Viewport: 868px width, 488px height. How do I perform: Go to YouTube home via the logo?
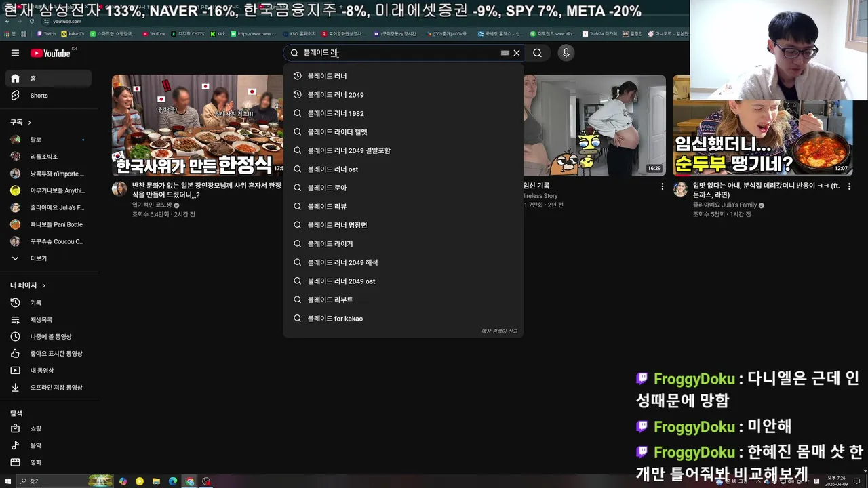tap(51, 53)
